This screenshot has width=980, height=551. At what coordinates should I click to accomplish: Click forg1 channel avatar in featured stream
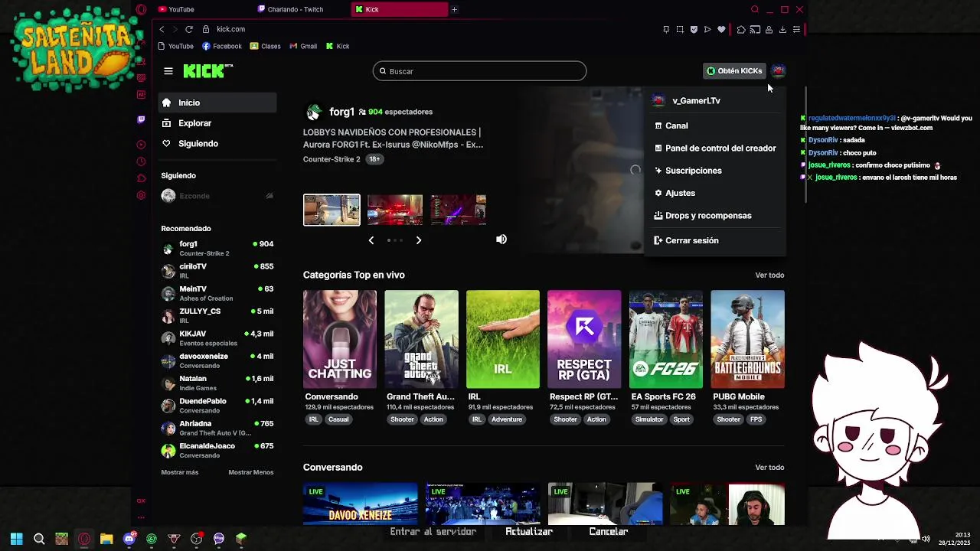click(313, 112)
